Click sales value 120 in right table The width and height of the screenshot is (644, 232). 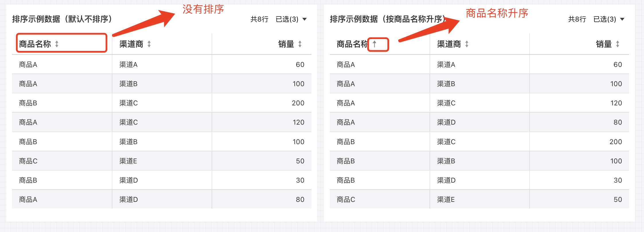[x=616, y=103]
